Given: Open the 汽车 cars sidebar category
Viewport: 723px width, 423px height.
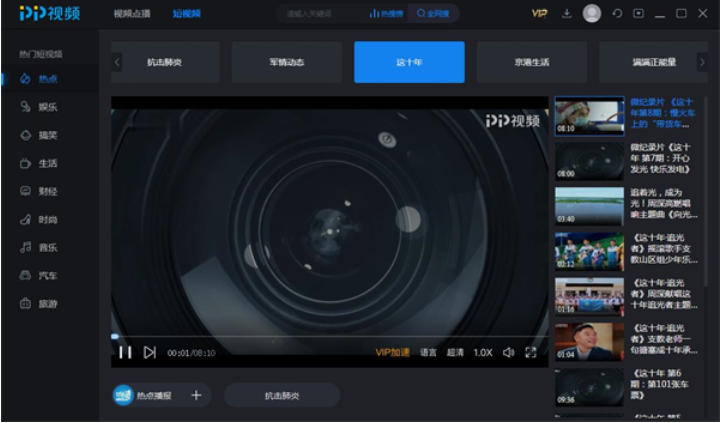Looking at the screenshot, I should [39, 276].
